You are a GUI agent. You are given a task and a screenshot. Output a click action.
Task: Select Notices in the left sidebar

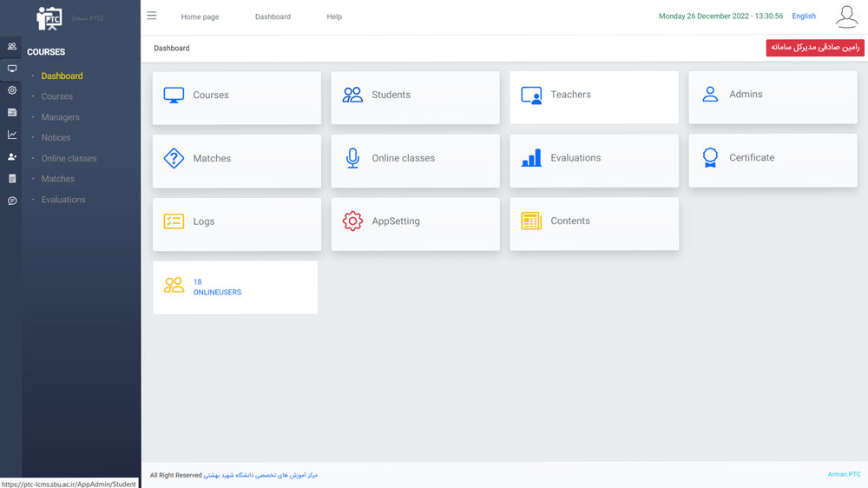tap(56, 137)
